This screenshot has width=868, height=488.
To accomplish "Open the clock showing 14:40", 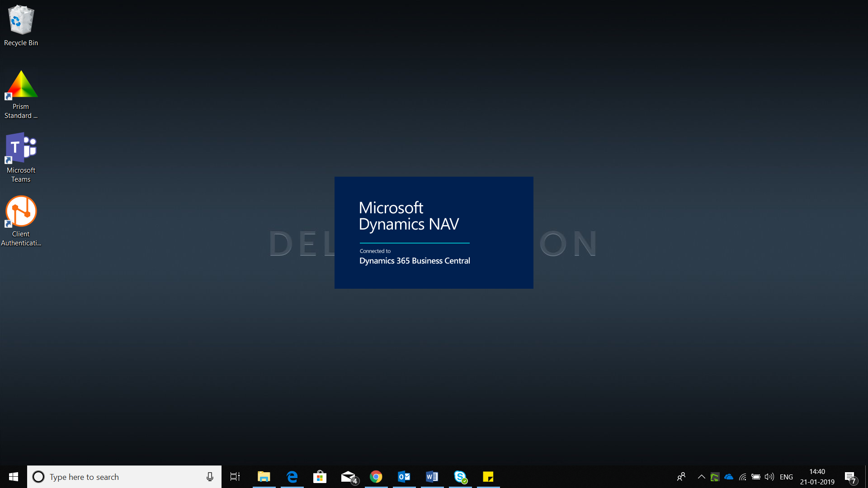I will [817, 477].
